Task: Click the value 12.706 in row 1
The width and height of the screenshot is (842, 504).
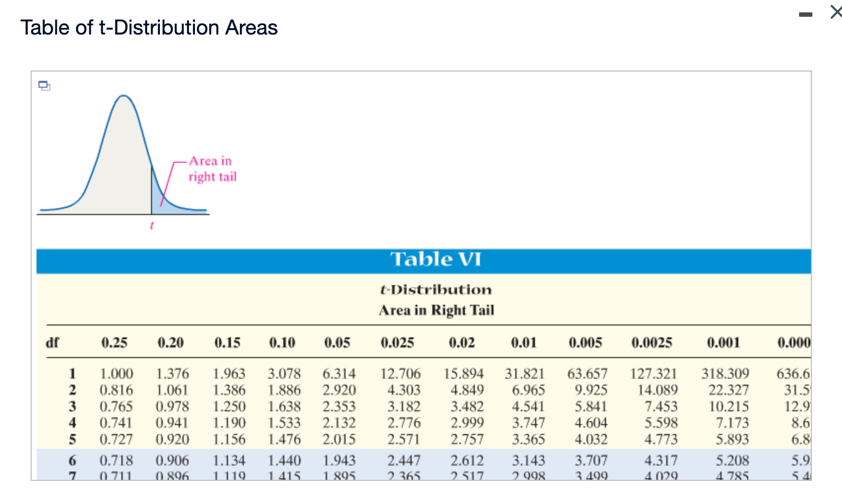Action: [x=400, y=374]
